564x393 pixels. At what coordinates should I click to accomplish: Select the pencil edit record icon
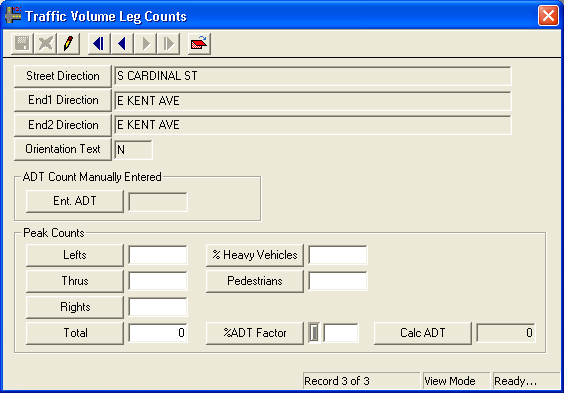(x=68, y=44)
